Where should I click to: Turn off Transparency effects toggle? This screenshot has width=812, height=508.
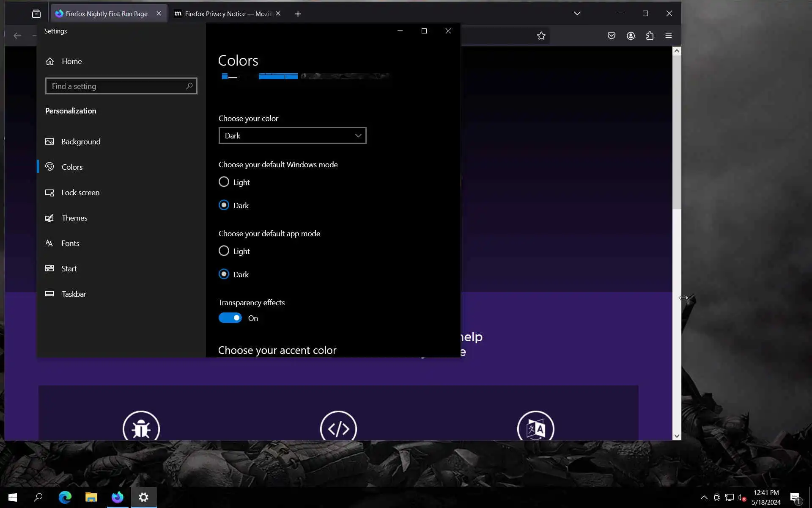click(230, 318)
